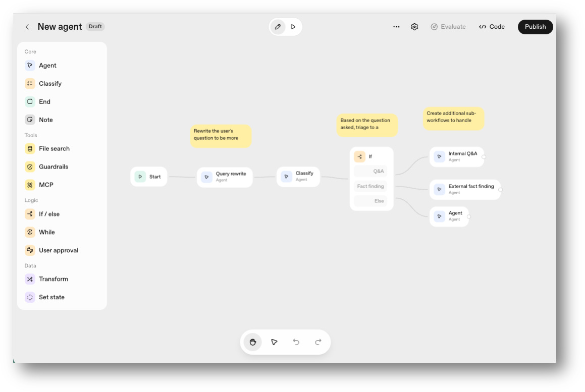Image resolution: width=585 pixels, height=392 pixels.
Task: Open the Code view
Action: point(492,27)
